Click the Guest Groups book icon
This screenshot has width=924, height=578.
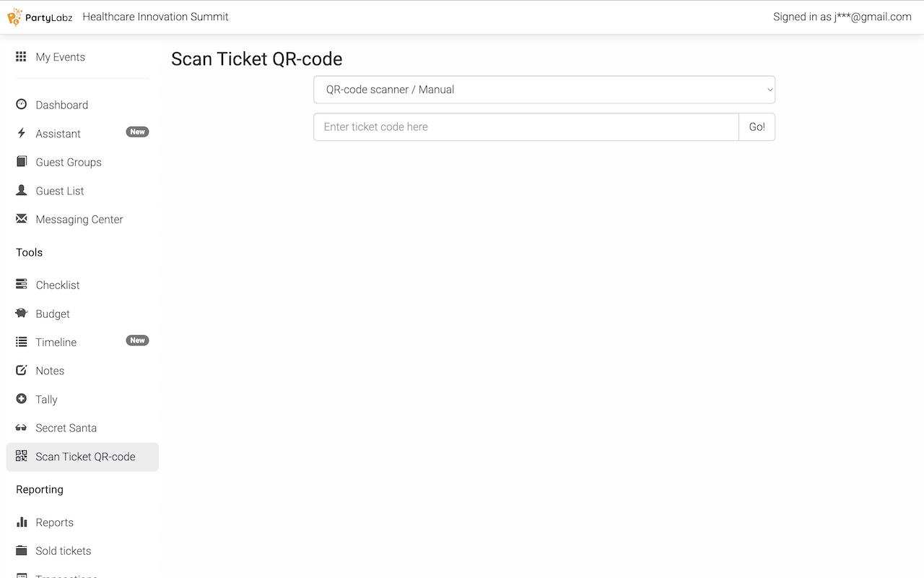click(21, 162)
